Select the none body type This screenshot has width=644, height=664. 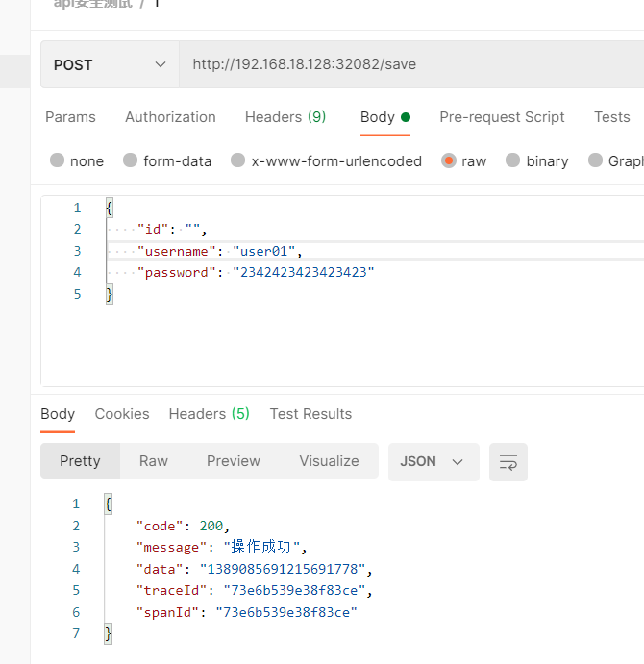(x=77, y=160)
